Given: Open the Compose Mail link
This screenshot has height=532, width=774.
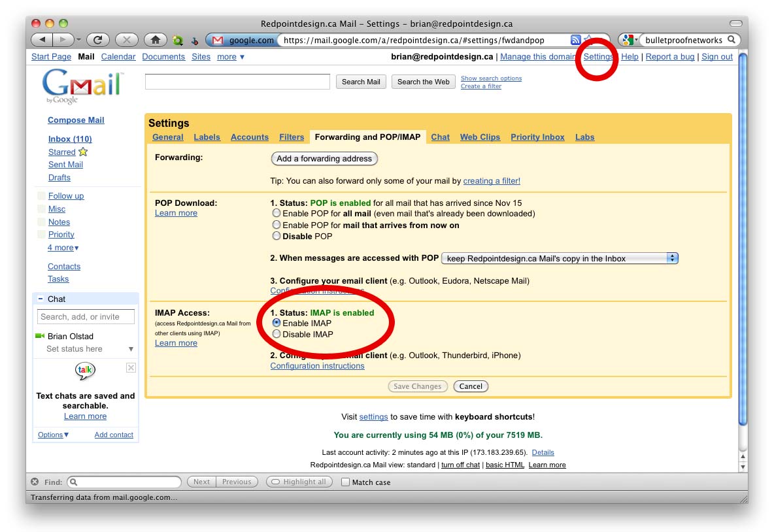Looking at the screenshot, I should [76, 120].
